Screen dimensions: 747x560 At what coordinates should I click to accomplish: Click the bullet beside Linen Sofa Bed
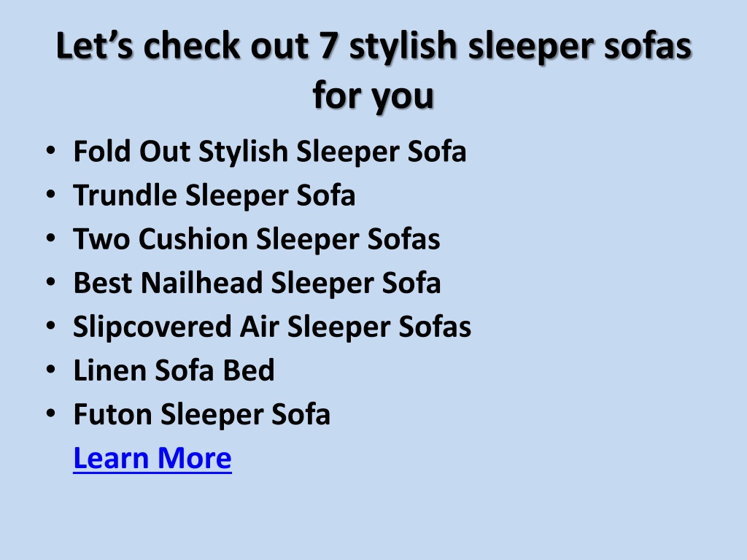point(51,370)
